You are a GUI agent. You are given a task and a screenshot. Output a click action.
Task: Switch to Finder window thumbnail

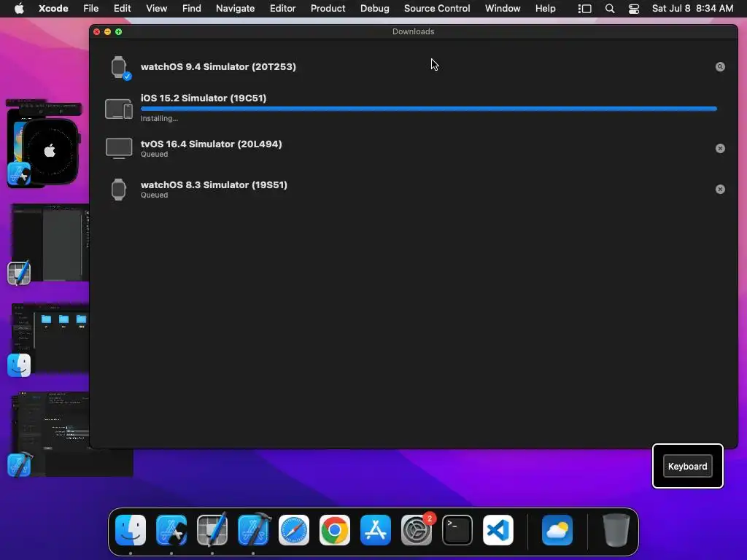click(50, 338)
